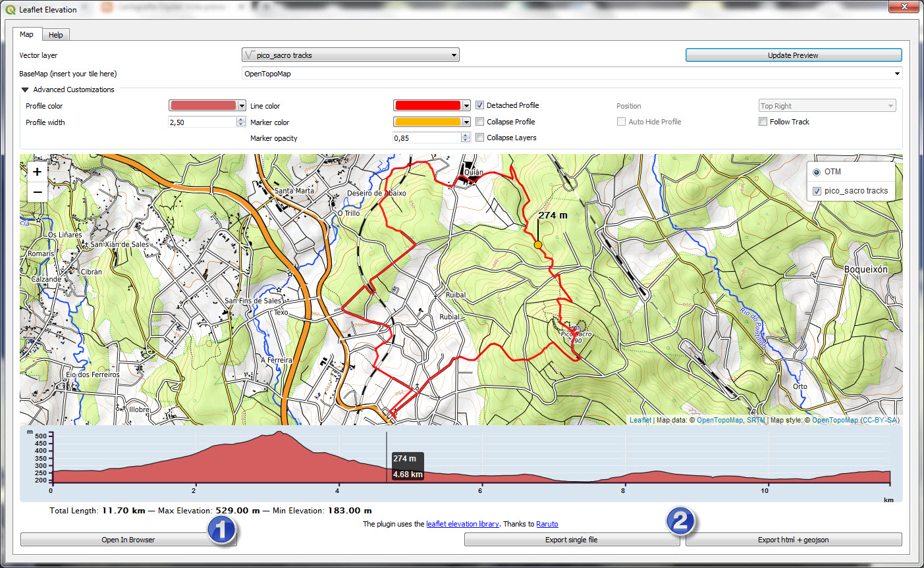The image size is (924, 568).
Task: Click the orange elevation marker on track
Action: point(537,245)
